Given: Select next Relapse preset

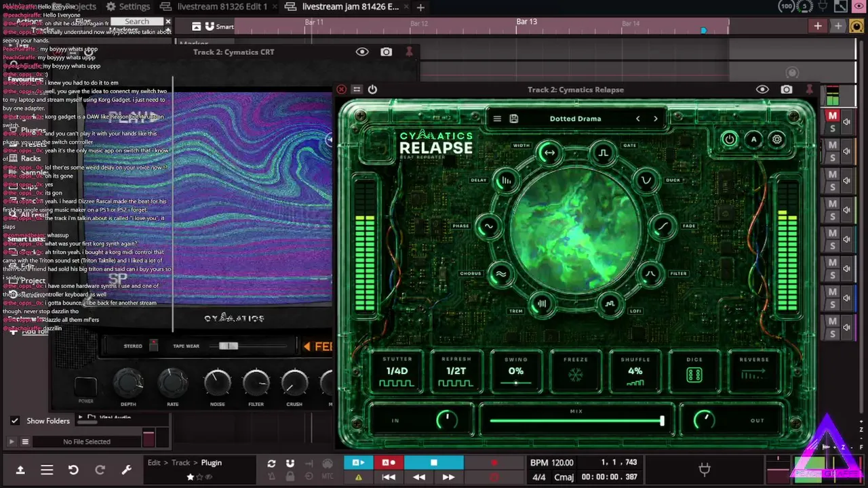Looking at the screenshot, I should point(655,119).
